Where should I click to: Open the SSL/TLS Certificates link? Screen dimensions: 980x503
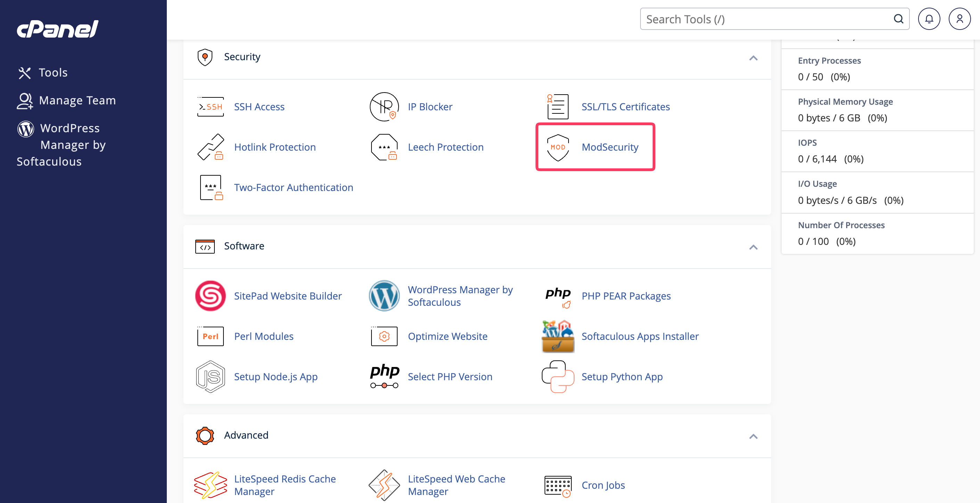tap(626, 107)
